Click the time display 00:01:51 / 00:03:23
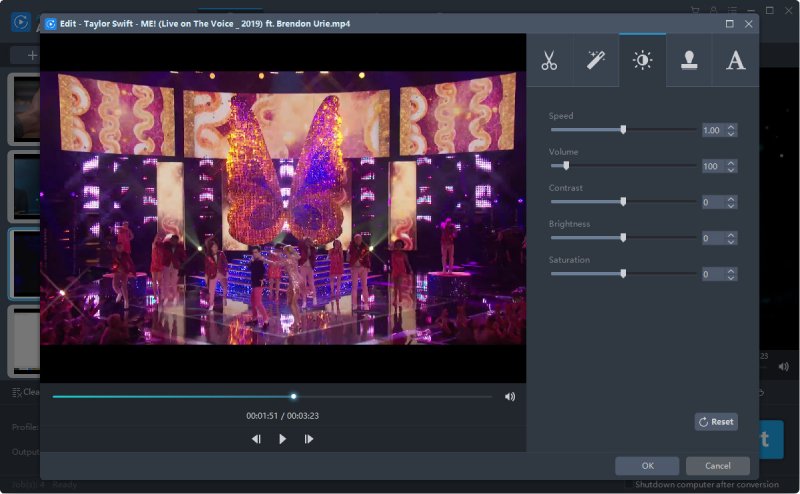Image resolution: width=800 pixels, height=494 pixels. [x=282, y=415]
